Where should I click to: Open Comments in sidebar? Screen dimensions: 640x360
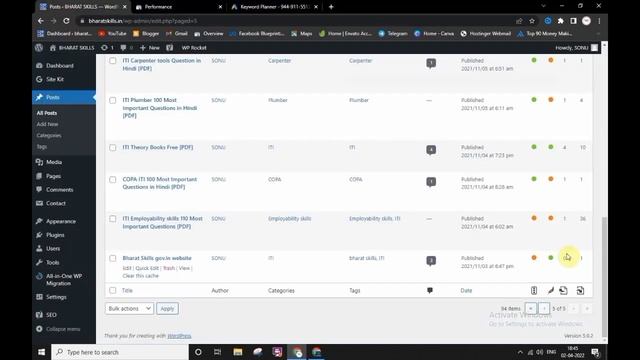click(x=60, y=189)
